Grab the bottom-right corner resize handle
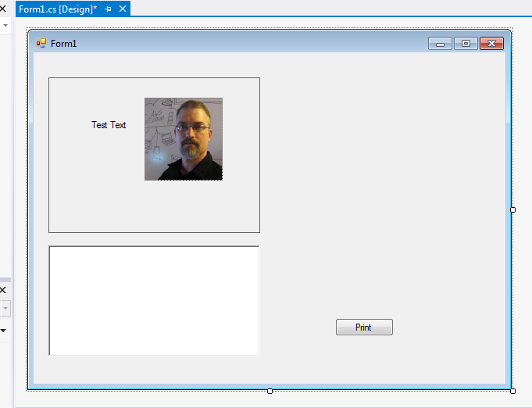The height and width of the screenshot is (408, 532). coord(512,391)
